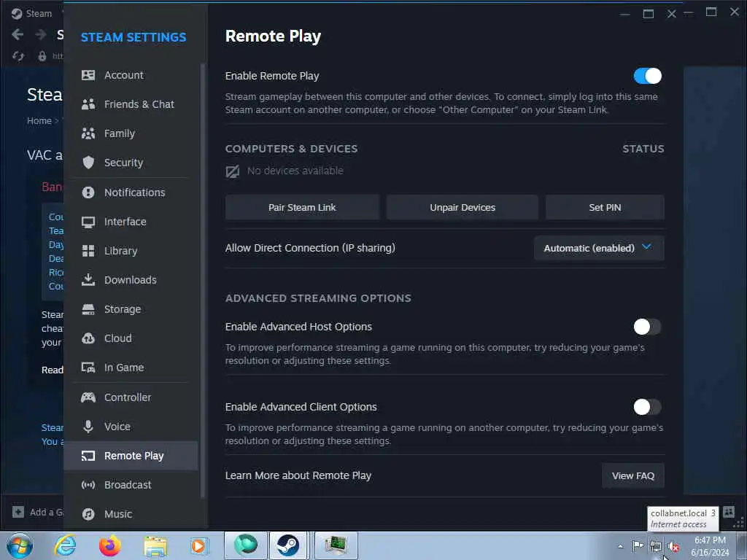Turn on Enable Advanced Client Options
This screenshot has width=747, height=560.
point(648,407)
